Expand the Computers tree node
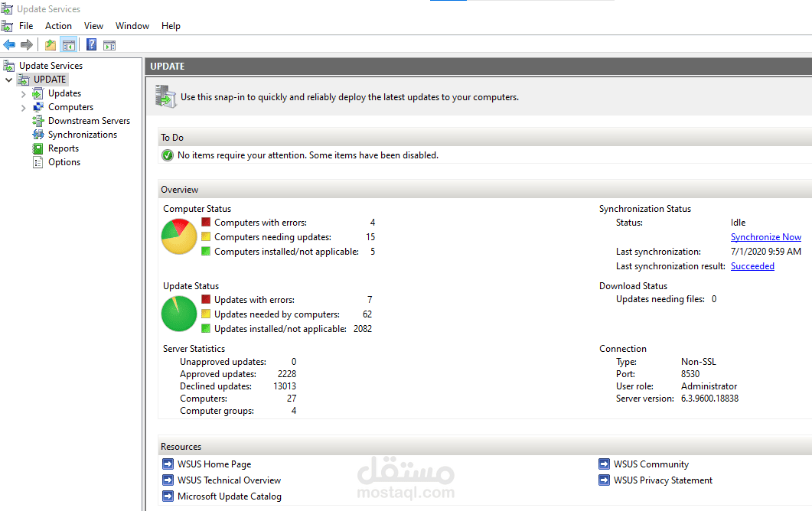Image resolution: width=812 pixels, height=511 pixels. [x=23, y=108]
